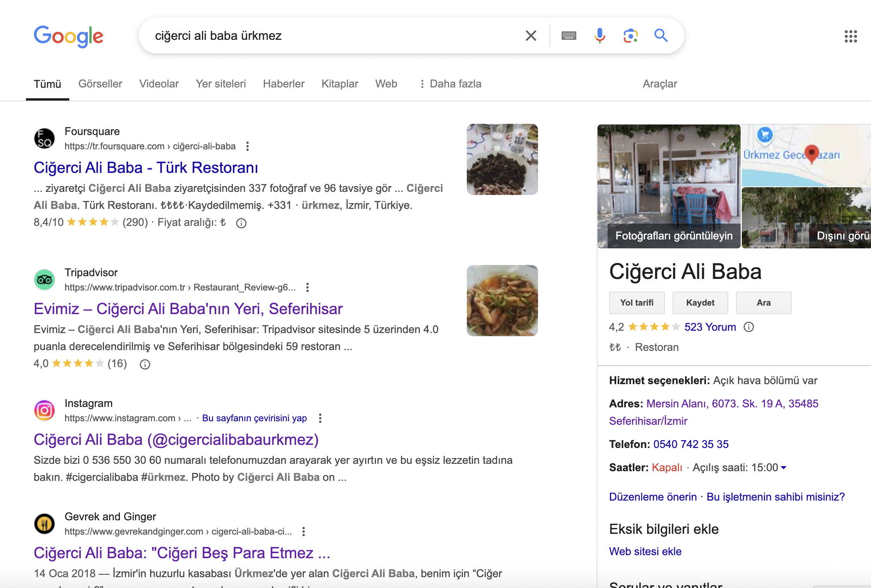Click the Instagram site favicon
Viewport: 871px width, 588px height.
(44, 410)
